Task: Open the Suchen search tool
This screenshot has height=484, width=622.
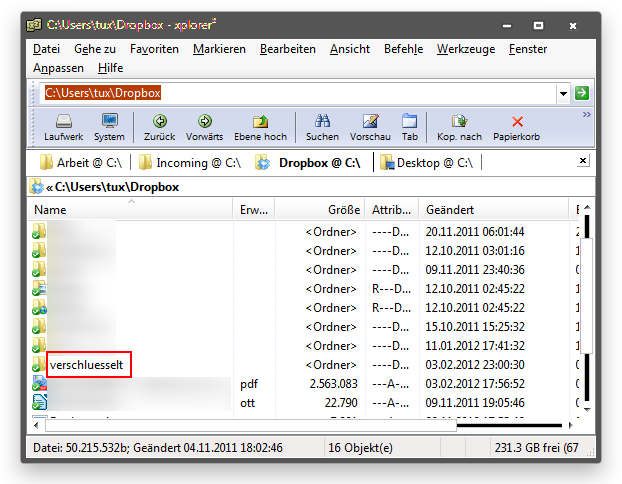Action: (322, 127)
